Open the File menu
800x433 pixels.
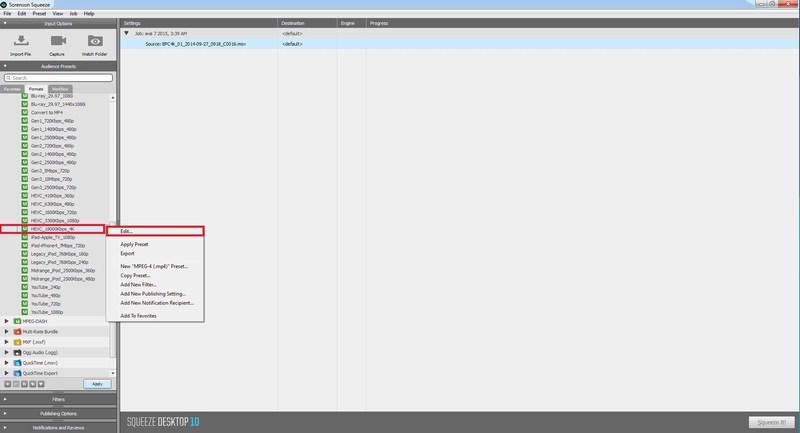pyautogui.click(x=7, y=14)
